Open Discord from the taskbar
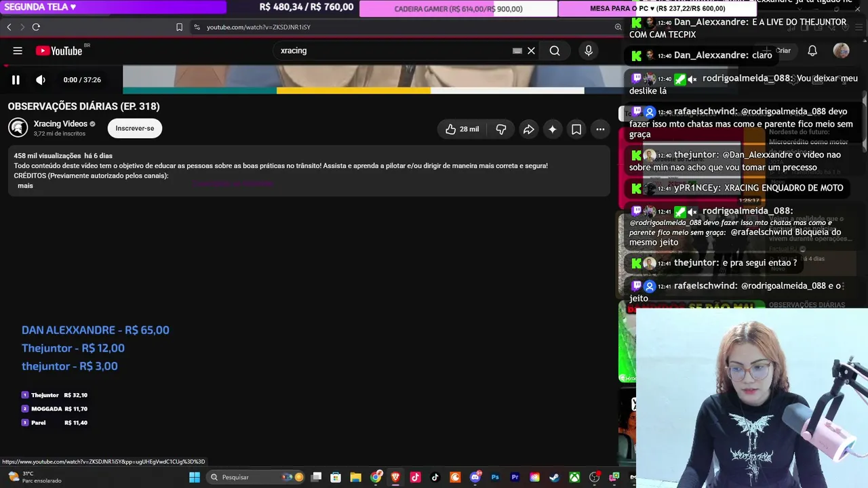This screenshot has width=868, height=488. [475, 477]
